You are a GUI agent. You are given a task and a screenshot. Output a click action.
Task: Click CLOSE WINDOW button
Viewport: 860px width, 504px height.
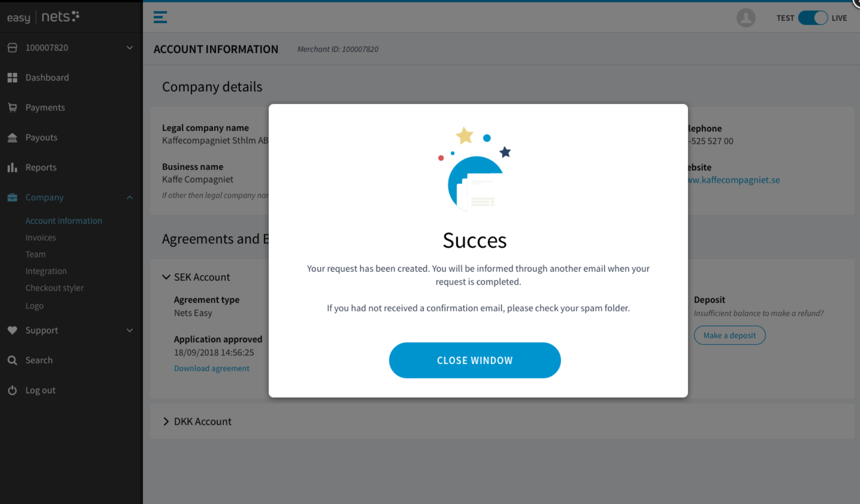point(475,360)
